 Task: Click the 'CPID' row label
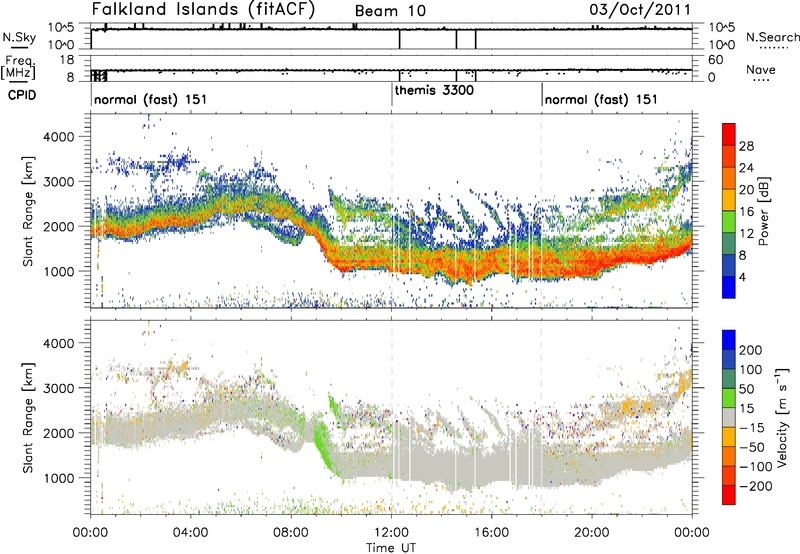22,95
